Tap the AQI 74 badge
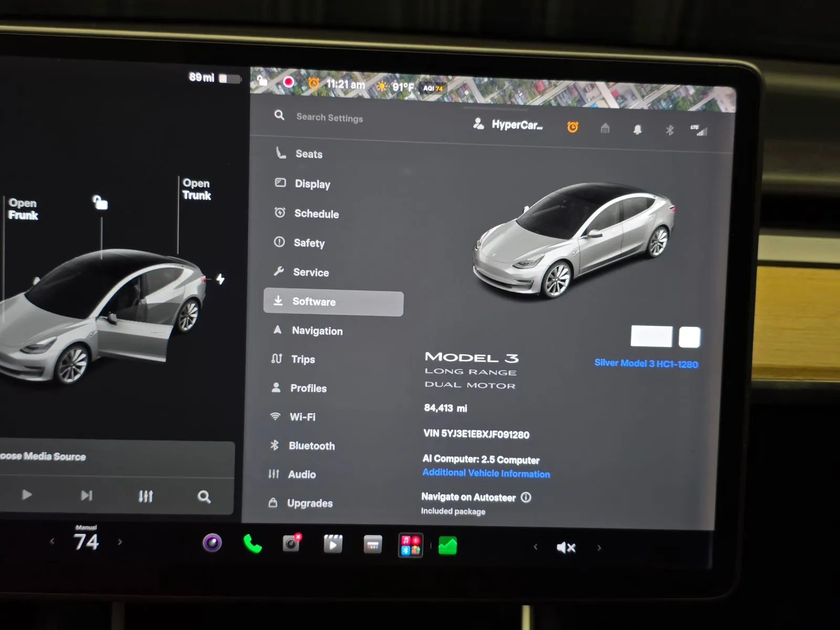Screen dimensions: 840x630 tap(433, 88)
